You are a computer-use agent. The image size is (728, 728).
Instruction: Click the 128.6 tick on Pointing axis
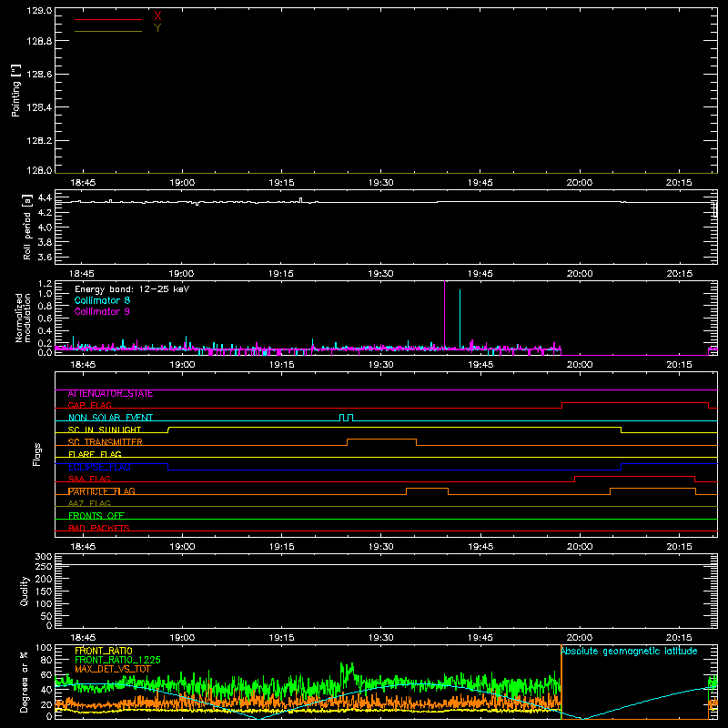tap(39, 75)
